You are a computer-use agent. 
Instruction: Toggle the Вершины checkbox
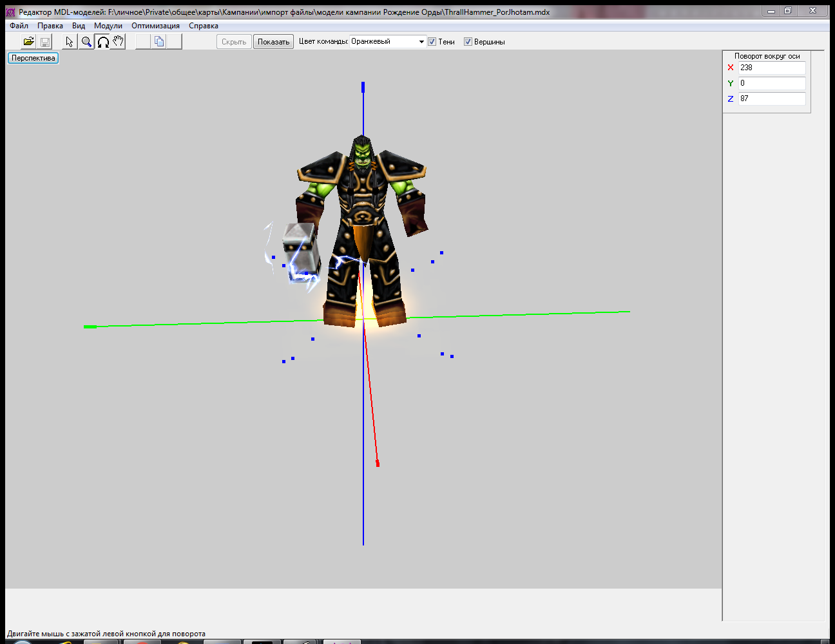pos(468,42)
